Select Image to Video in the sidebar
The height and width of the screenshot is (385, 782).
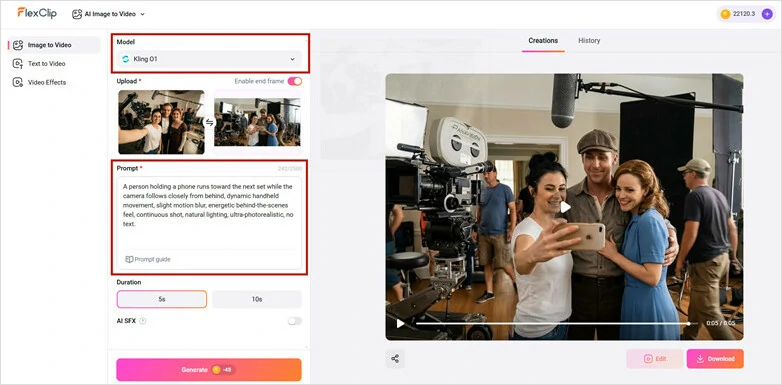point(54,45)
